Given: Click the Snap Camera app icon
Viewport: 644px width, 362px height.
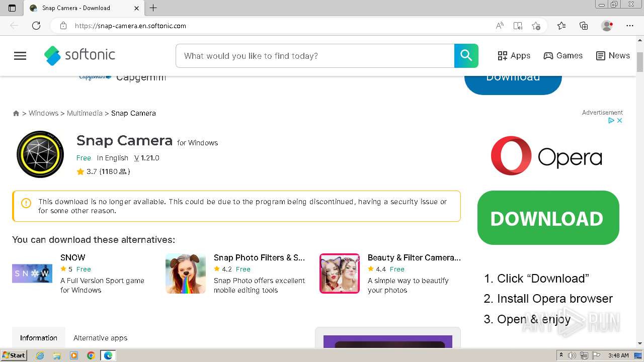Looking at the screenshot, I should point(40,154).
